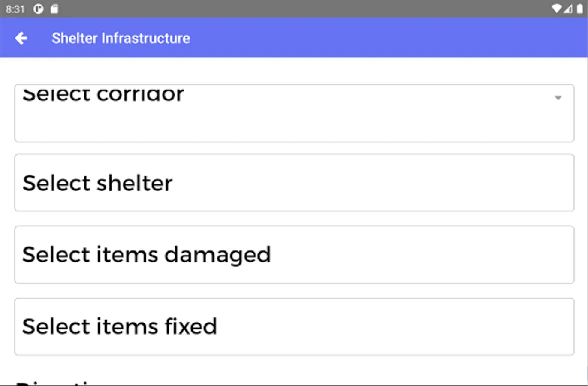Tap the Wi-Fi signal icon
588x386 pixels.
click(556, 9)
